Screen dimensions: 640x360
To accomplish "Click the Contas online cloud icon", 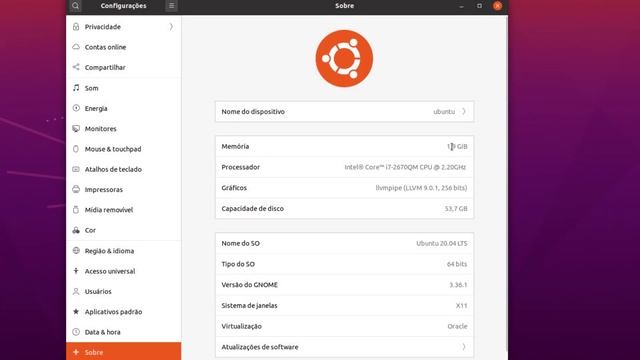I will (x=76, y=47).
